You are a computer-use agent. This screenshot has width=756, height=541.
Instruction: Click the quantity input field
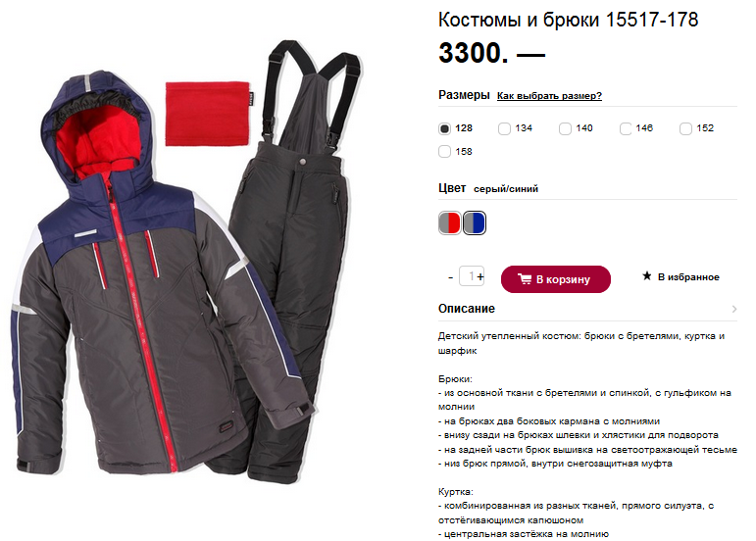(469, 276)
